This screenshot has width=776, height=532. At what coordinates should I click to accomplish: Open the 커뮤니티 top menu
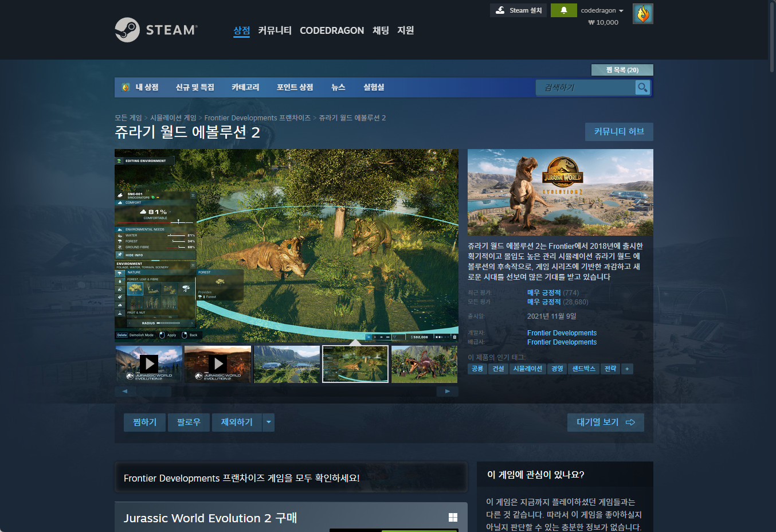click(275, 30)
